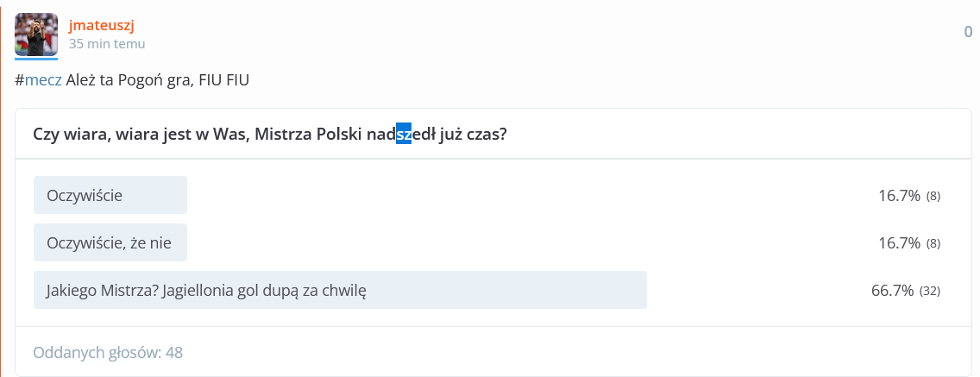Click the 66.7% result percentage
This screenshot has width=980, height=377.
pyautogui.click(x=892, y=291)
